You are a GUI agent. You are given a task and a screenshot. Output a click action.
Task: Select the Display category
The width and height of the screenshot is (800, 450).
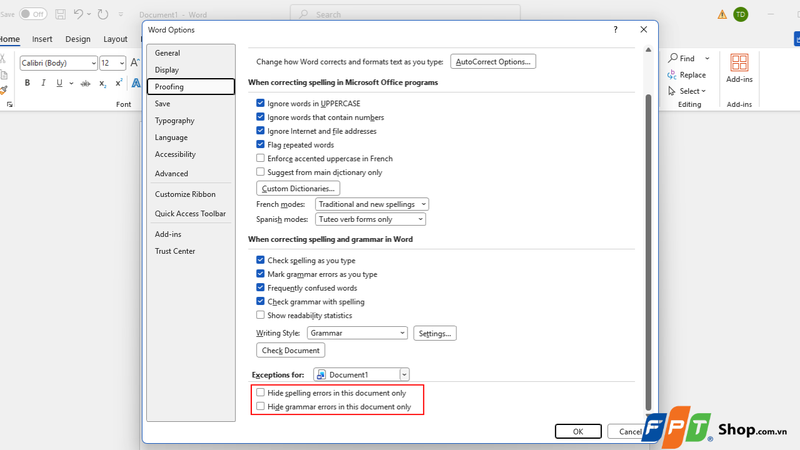coord(191,69)
